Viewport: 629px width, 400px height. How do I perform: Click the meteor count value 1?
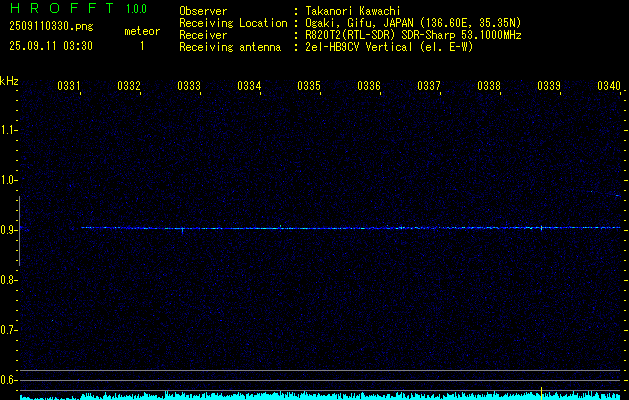click(x=142, y=46)
